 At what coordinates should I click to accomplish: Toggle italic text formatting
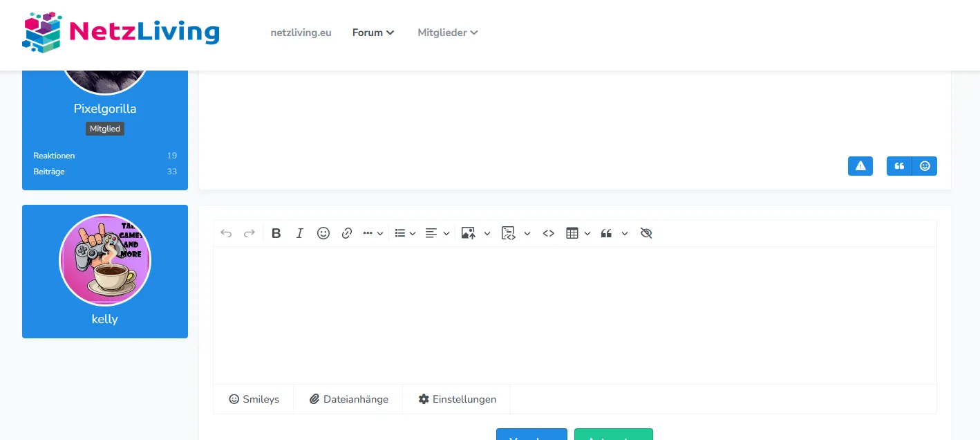[299, 233]
